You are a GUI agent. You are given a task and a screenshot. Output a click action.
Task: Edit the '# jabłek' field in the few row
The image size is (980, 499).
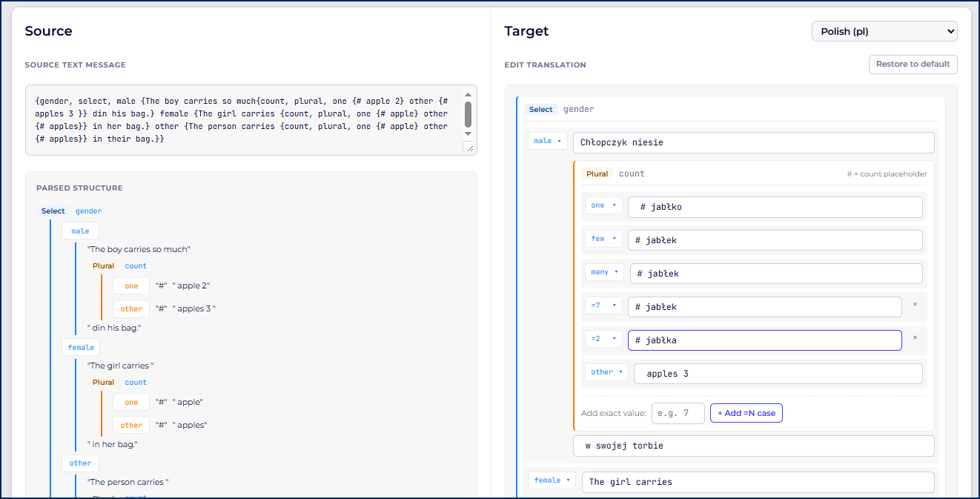coord(775,240)
